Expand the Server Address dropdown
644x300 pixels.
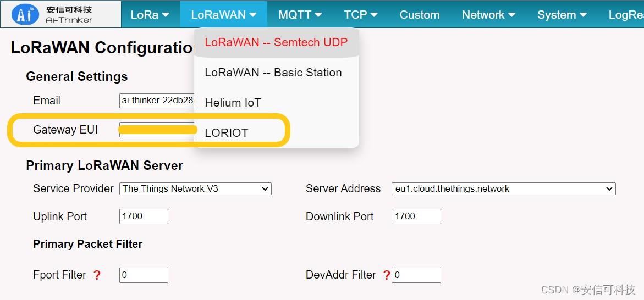click(x=504, y=189)
